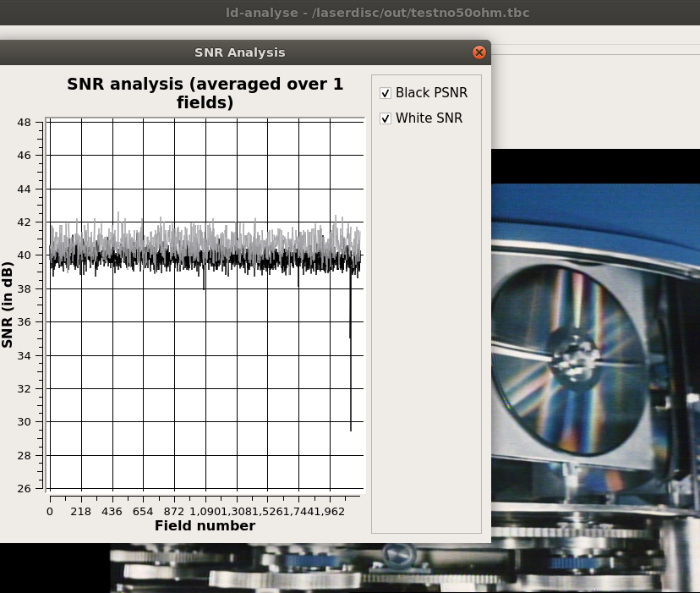Click the 872 field number tick label
Screen dimensions: 700x593
coord(174,512)
